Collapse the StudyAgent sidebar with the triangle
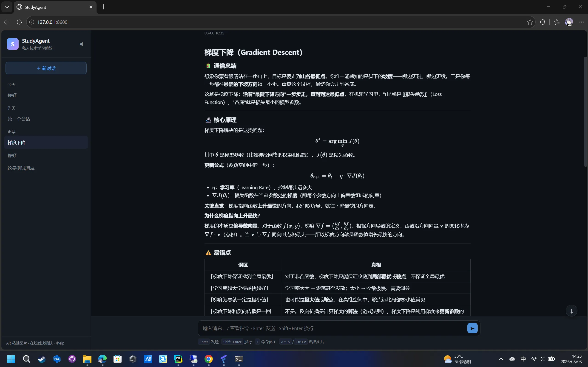Image resolution: width=588 pixels, height=367 pixels. point(81,44)
